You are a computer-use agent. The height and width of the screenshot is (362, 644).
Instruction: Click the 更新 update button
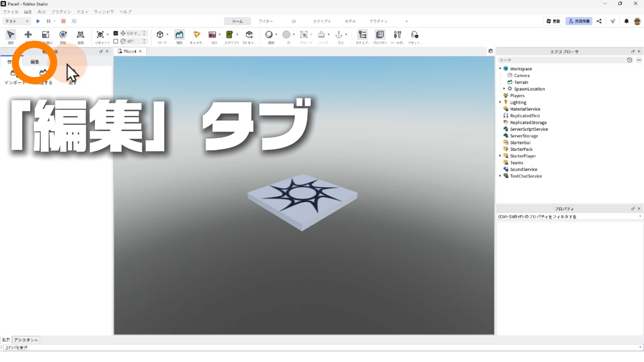[553, 21]
